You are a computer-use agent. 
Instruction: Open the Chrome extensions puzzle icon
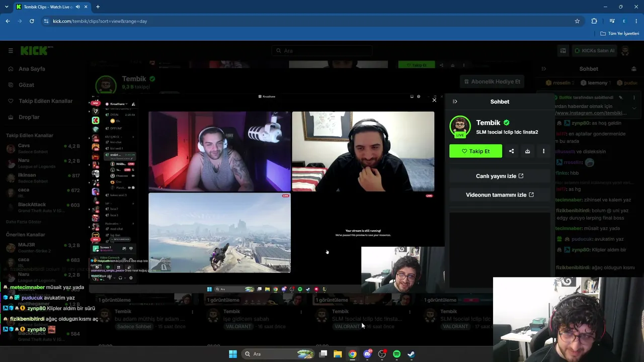594,21
